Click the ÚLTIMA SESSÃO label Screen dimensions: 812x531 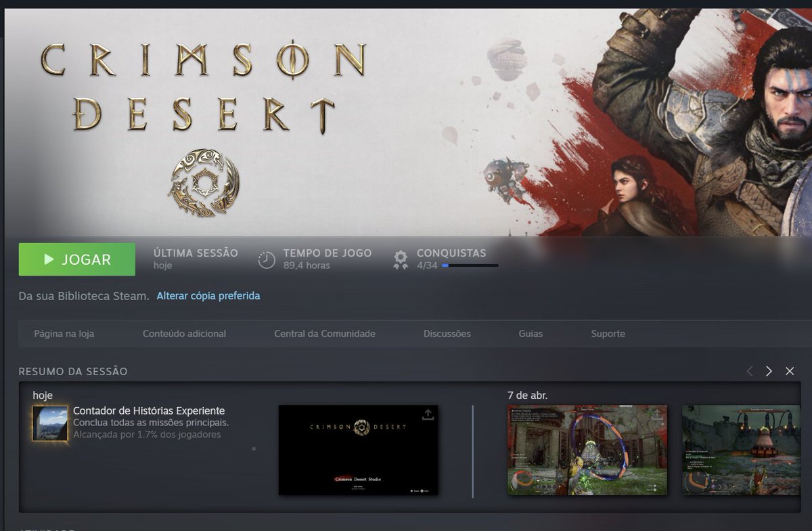(196, 253)
